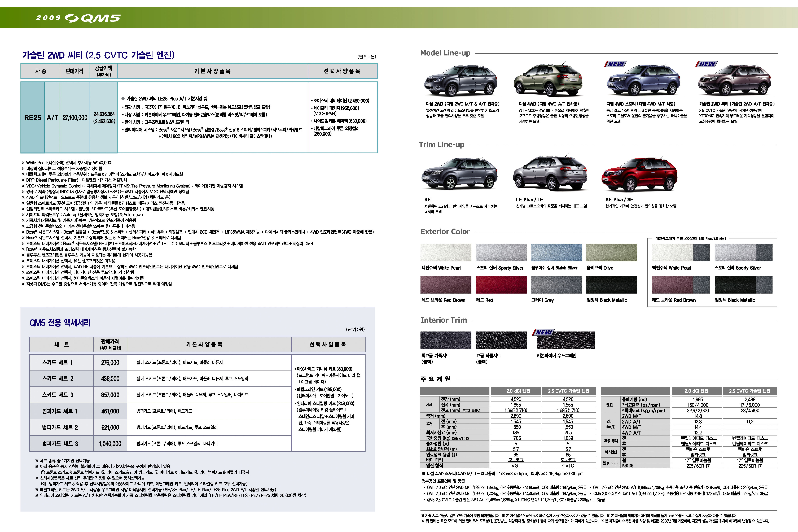Viewport: 798px width, 532px height.
Task: Pick the two-tone Red Brown swatch
Action: click(681, 285)
